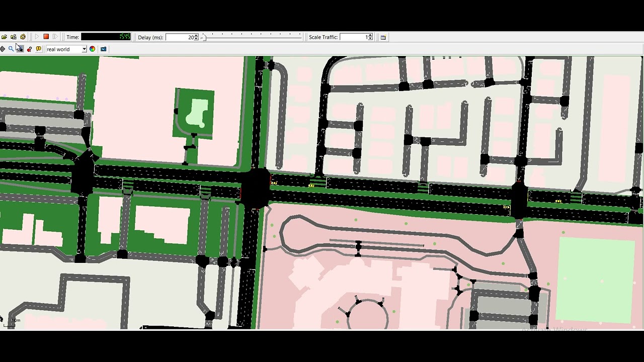
Task: Step the simulation forward once
Action: [55, 37]
